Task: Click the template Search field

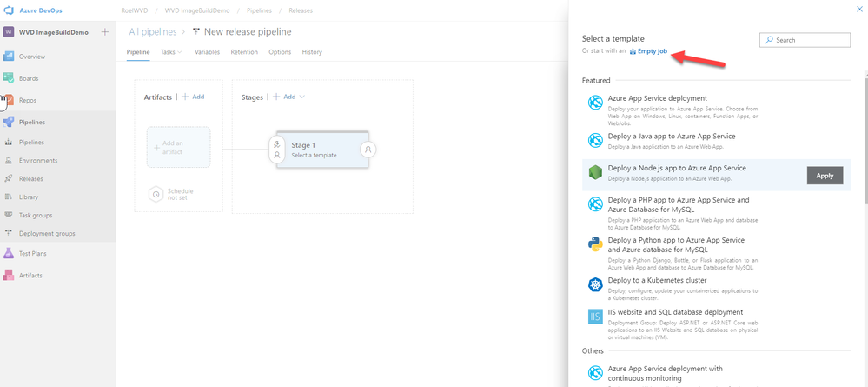Action: [805, 40]
